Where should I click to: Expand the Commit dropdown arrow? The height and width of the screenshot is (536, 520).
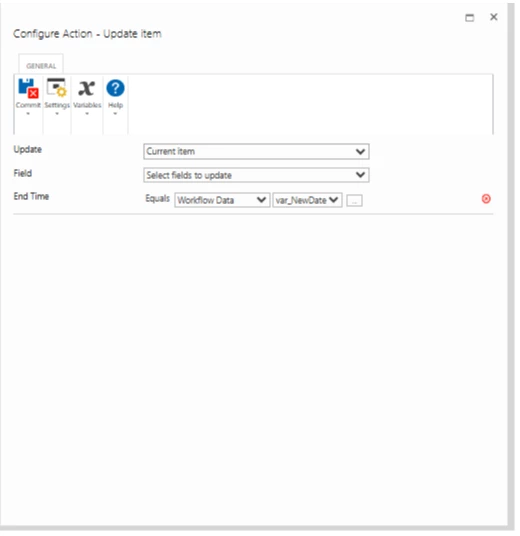28,114
